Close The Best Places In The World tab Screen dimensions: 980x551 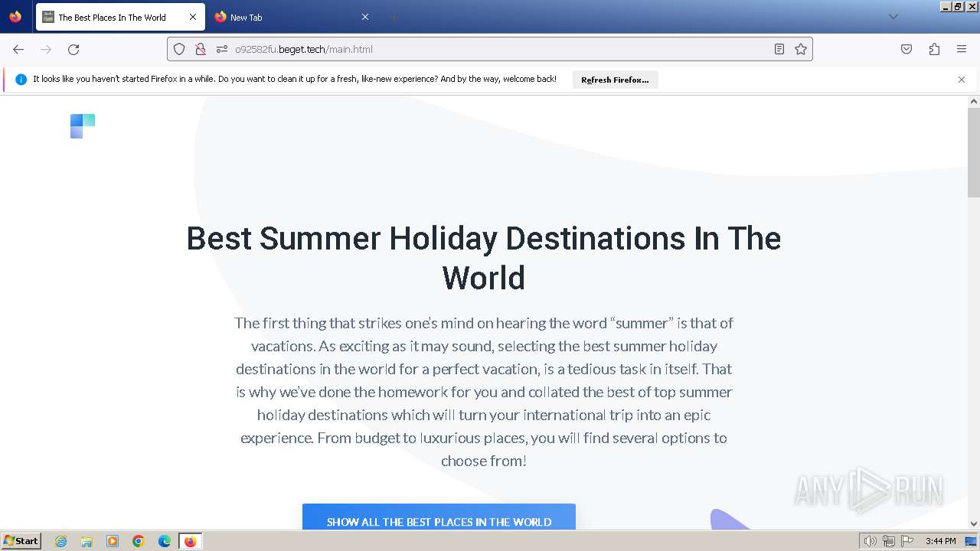point(193,17)
